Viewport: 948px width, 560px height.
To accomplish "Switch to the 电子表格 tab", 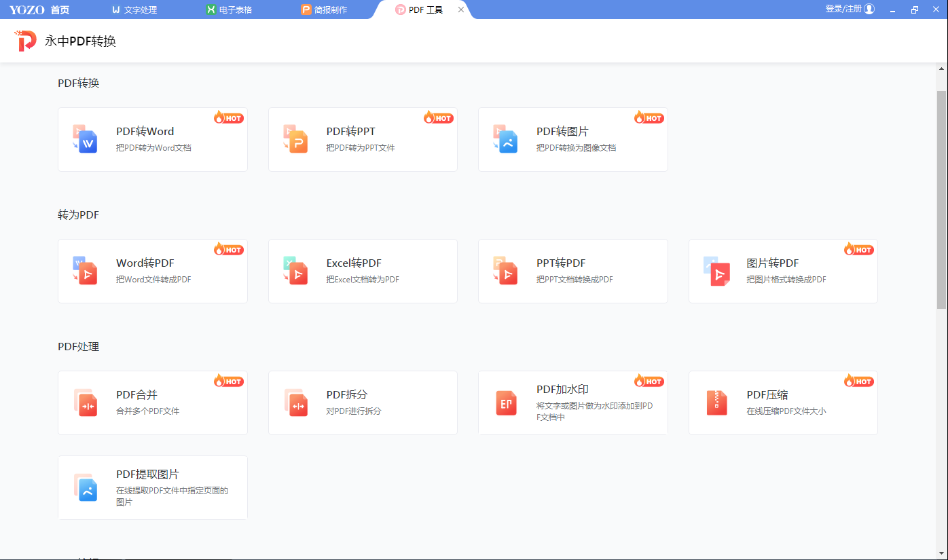I will 230,10.
